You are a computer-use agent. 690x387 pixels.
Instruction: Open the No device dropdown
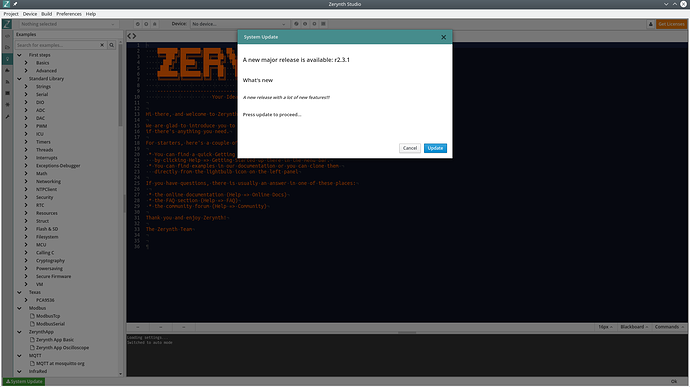239,24
